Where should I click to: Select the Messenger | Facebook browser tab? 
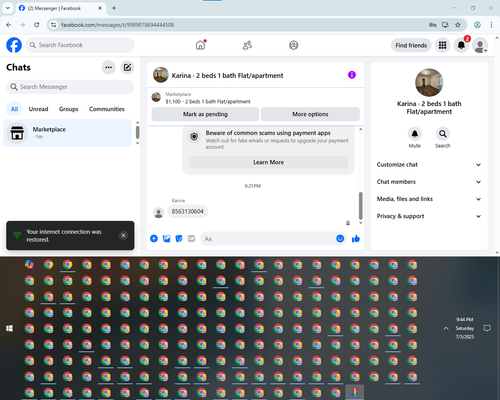(x=60, y=8)
